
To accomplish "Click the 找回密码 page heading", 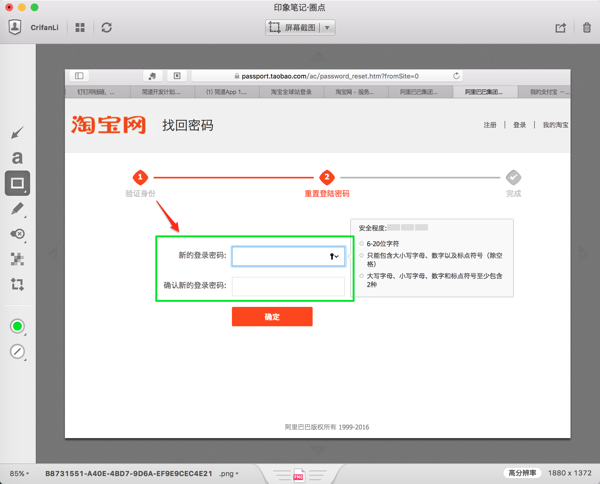I will (188, 125).
